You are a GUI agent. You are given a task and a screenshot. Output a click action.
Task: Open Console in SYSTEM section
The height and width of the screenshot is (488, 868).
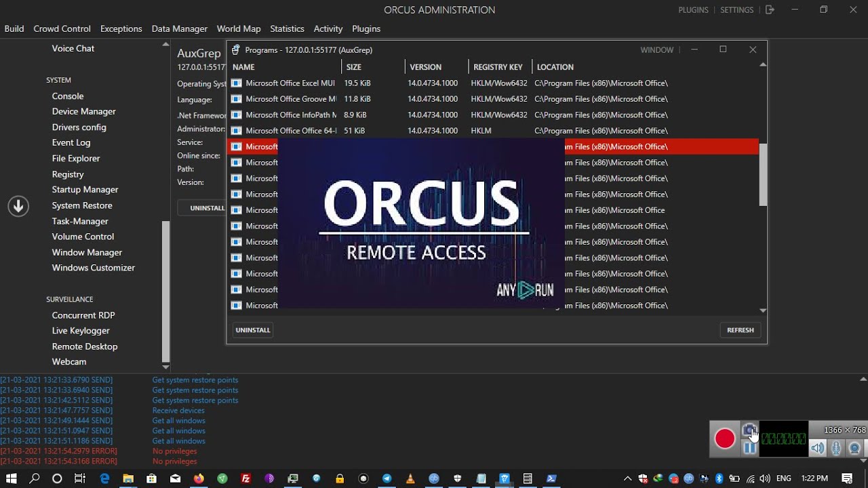pyautogui.click(x=68, y=96)
